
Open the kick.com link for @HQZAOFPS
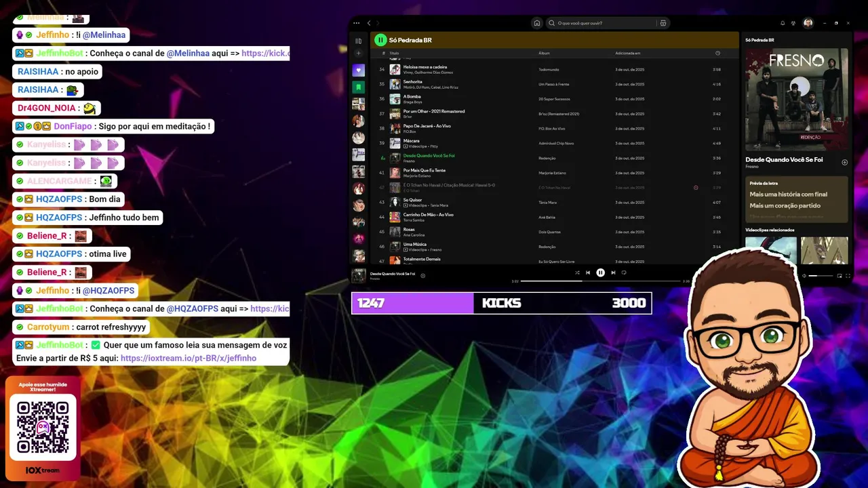pyautogui.click(x=270, y=308)
